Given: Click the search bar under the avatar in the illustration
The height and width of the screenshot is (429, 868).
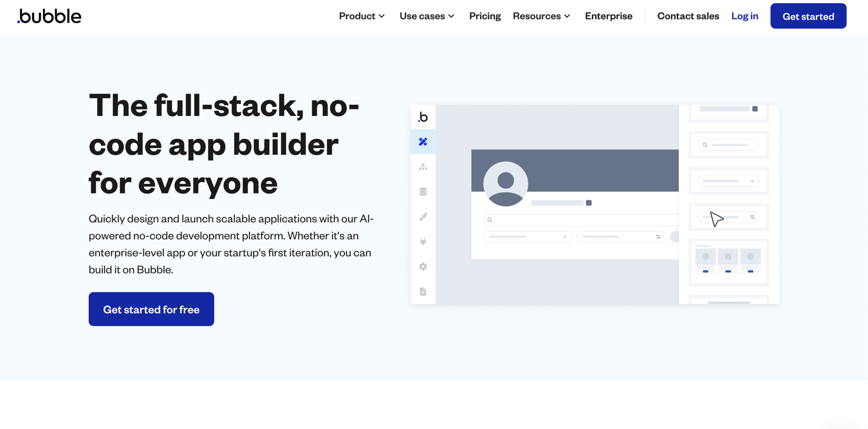Looking at the screenshot, I should [581, 220].
